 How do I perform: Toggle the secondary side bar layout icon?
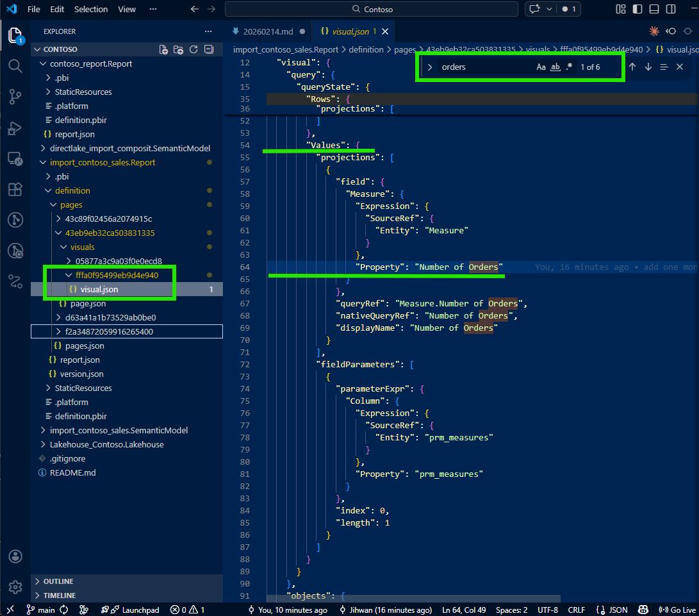click(670, 9)
